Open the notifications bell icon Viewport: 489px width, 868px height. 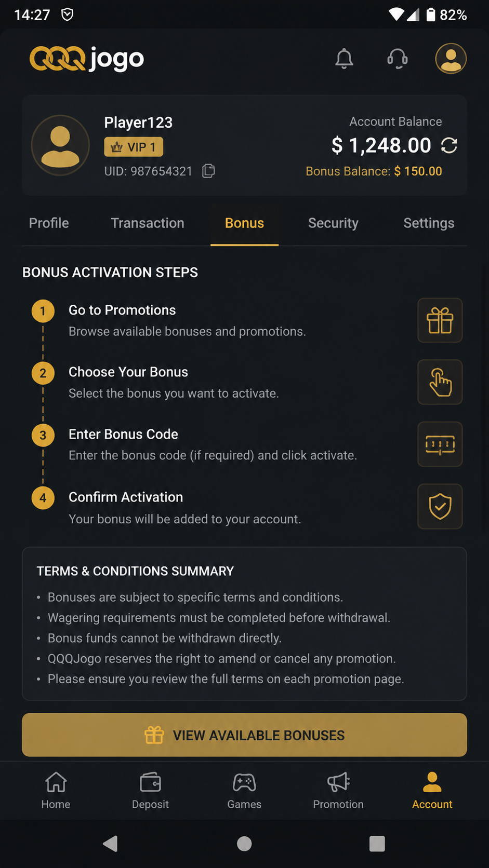[344, 59]
